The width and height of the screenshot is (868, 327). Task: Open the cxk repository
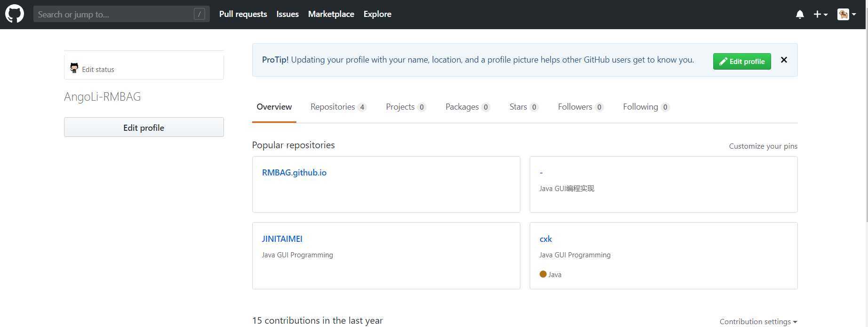coord(546,239)
